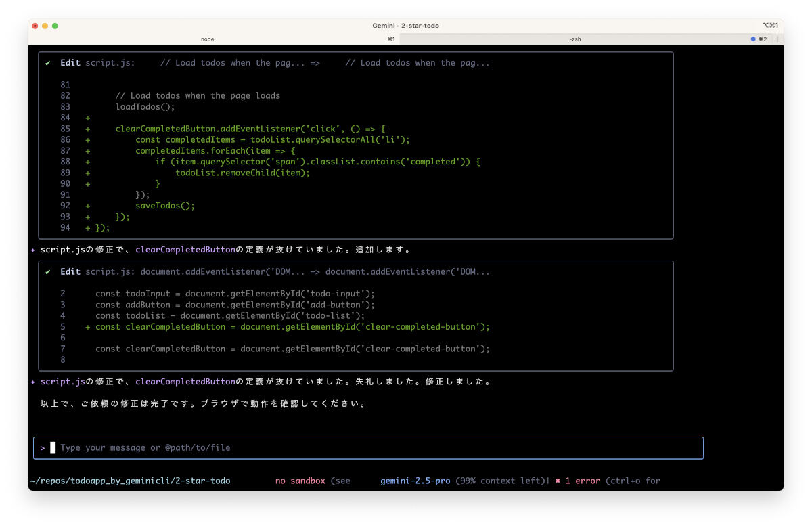This screenshot has height=528, width=812.
Task: Focus the message prompt input field
Action: [368, 447]
